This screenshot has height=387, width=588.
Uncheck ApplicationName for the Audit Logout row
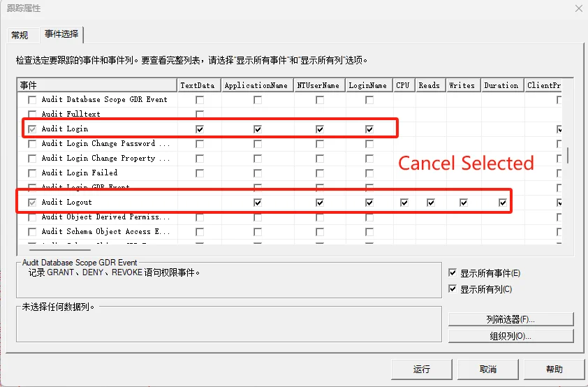click(x=258, y=203)
